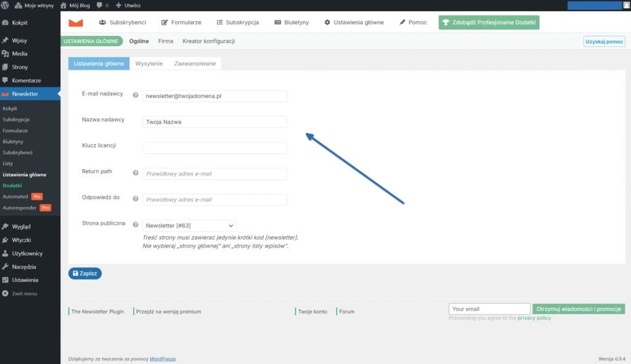The height and width of the screenshot is (364, 631).
Task: Switch to the Zaawansowane tab
Action: coord(195,63)
